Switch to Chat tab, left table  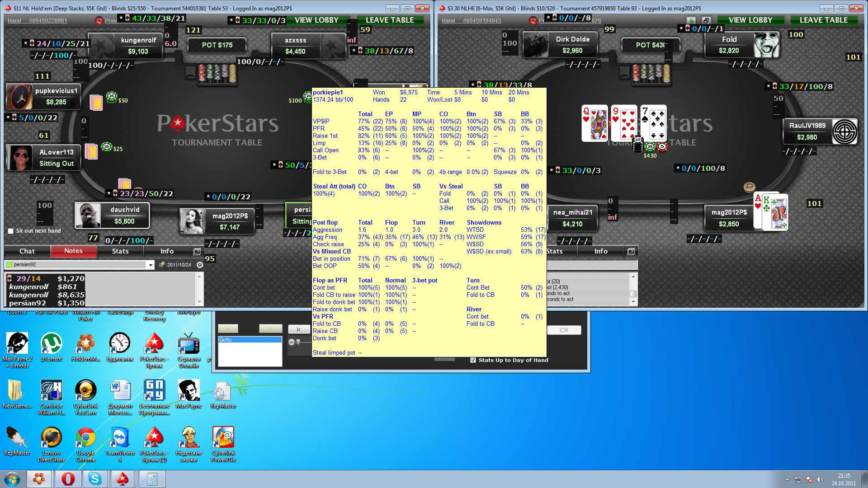pos(27,251)
